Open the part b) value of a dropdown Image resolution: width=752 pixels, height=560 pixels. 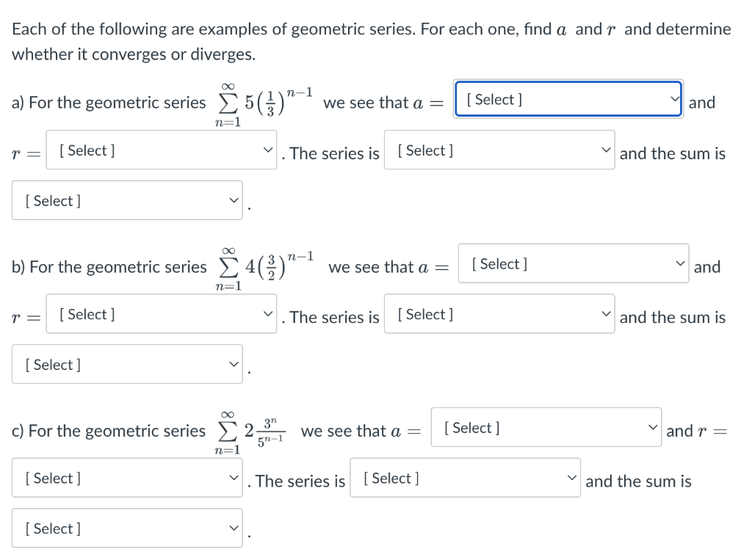pos(574,263)
